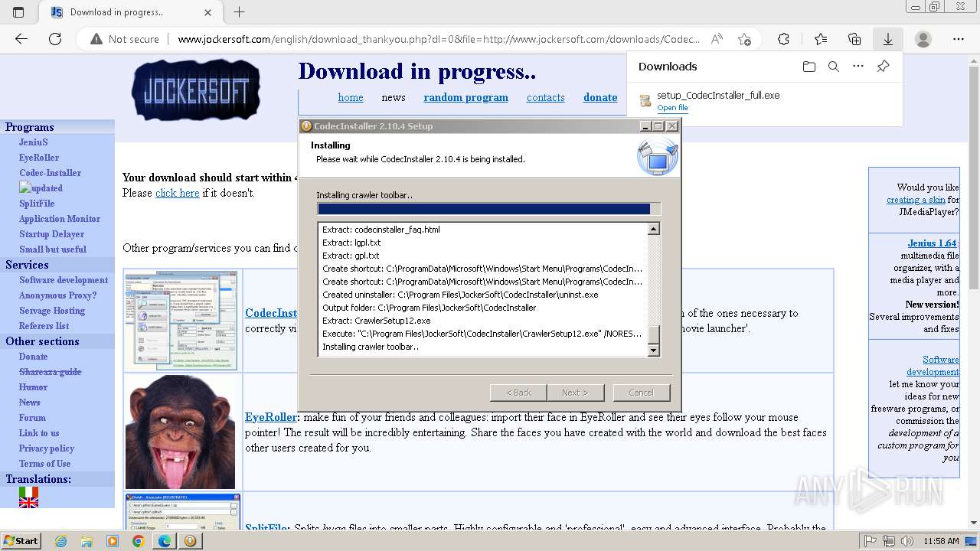The width and height of the screenshot is (980, 551).
Task: Select 'Extract: CrawlerSetup12.exe' log line
Action: pos(377,321)
